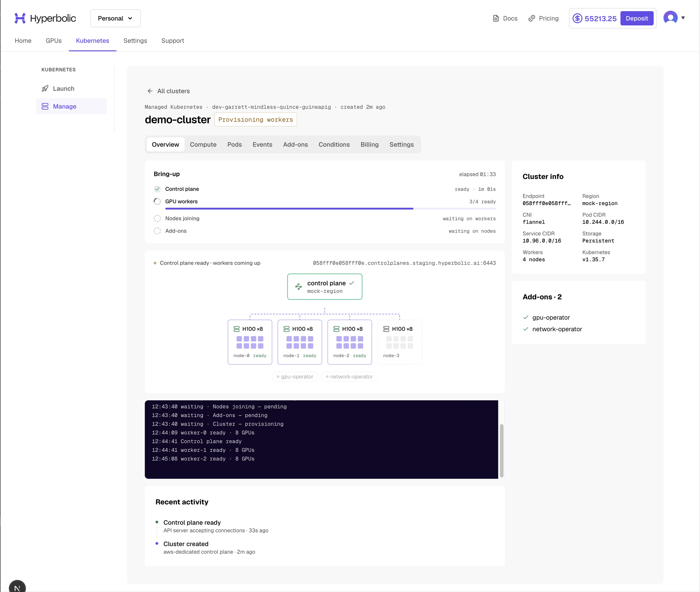Open the GPUs nav tab

pos(54,41)
